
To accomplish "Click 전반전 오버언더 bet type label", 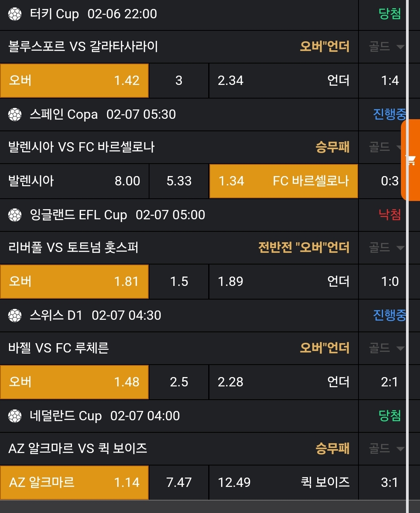I will click(x=304, y=248).
